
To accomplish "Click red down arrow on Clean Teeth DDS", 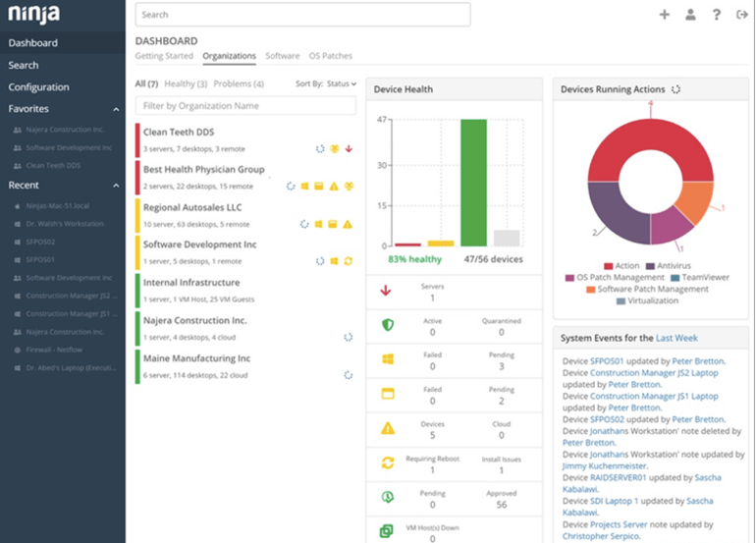I will click(349, 149).
